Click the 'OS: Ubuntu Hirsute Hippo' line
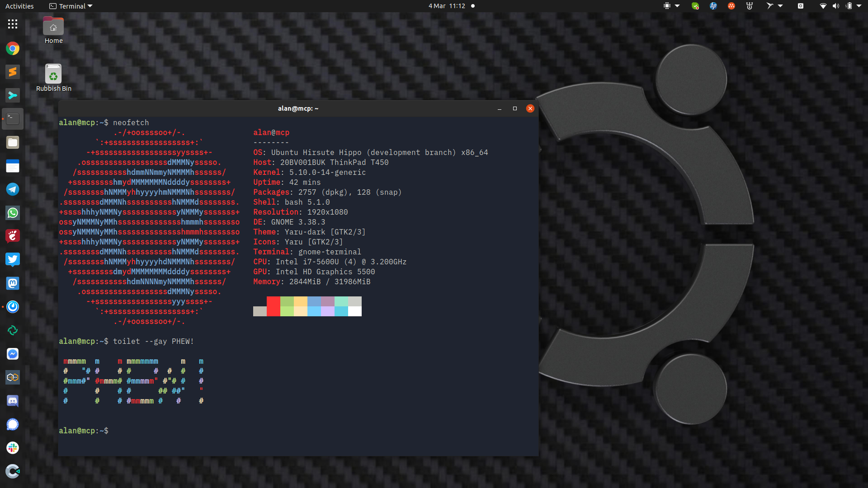This screenshot has width=868, height=488. point(371,152)
